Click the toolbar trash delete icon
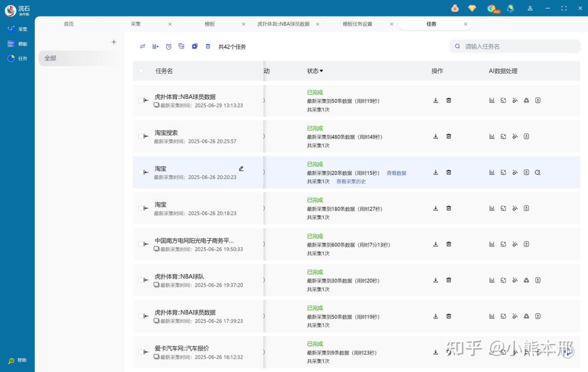This screenshot has width=588, height=372. (x=208, y=46)
